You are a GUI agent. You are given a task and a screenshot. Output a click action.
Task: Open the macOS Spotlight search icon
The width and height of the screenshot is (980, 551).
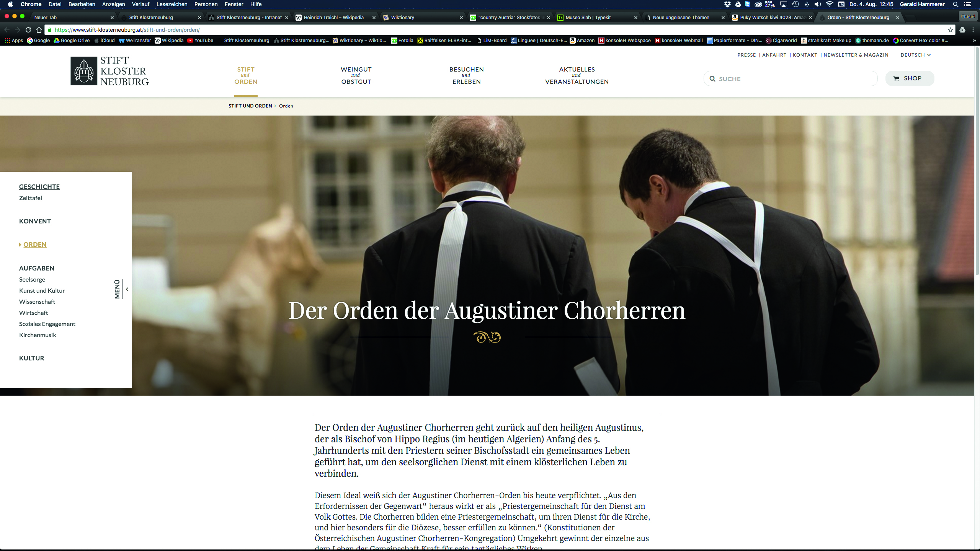(x=955, y=4)
